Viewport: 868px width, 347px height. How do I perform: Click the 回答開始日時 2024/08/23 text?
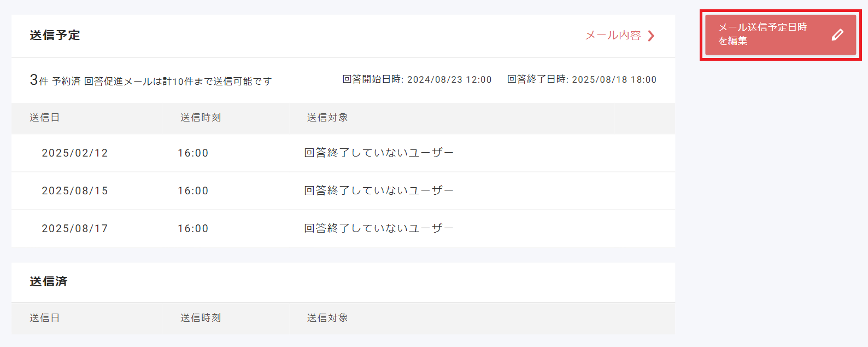point(417,79)
